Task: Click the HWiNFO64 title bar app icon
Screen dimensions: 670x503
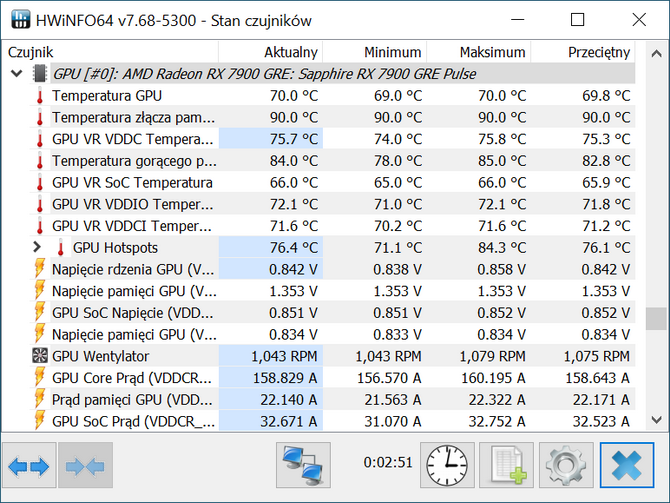Action: (21, 20)
